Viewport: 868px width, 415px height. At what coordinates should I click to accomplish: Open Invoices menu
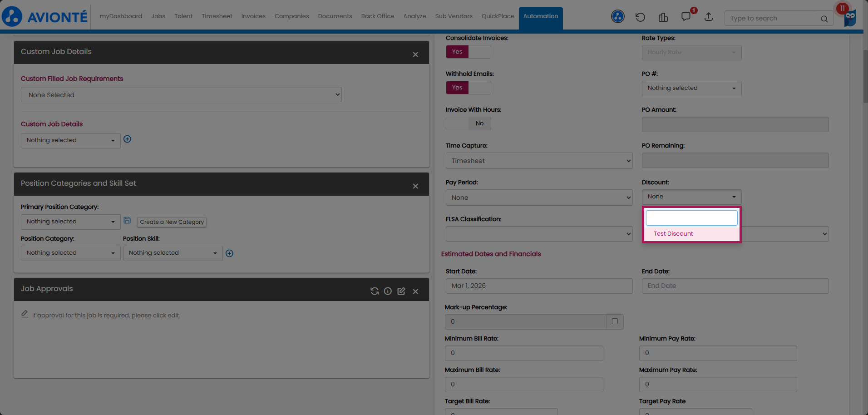click(253, 16)
